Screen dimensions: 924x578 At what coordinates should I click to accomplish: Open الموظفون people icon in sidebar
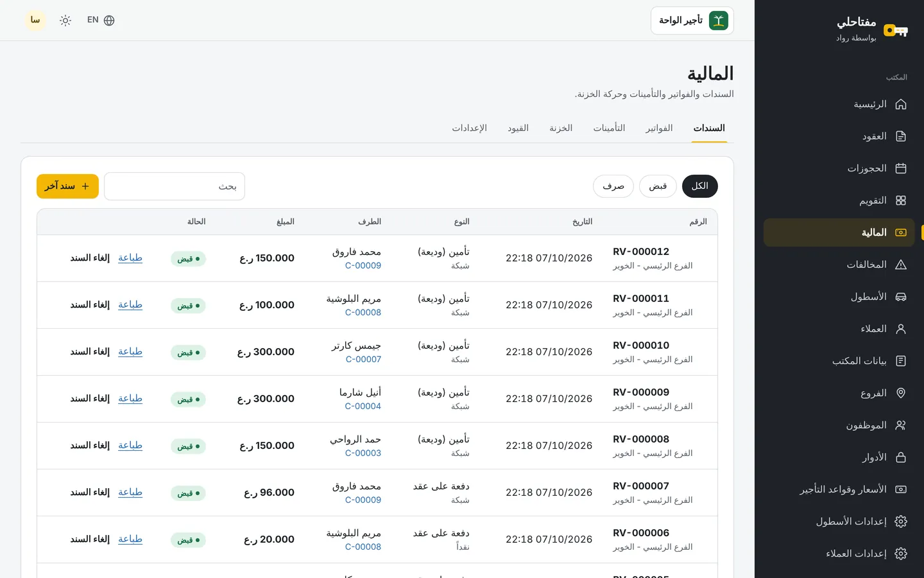(x=901, y=425)
